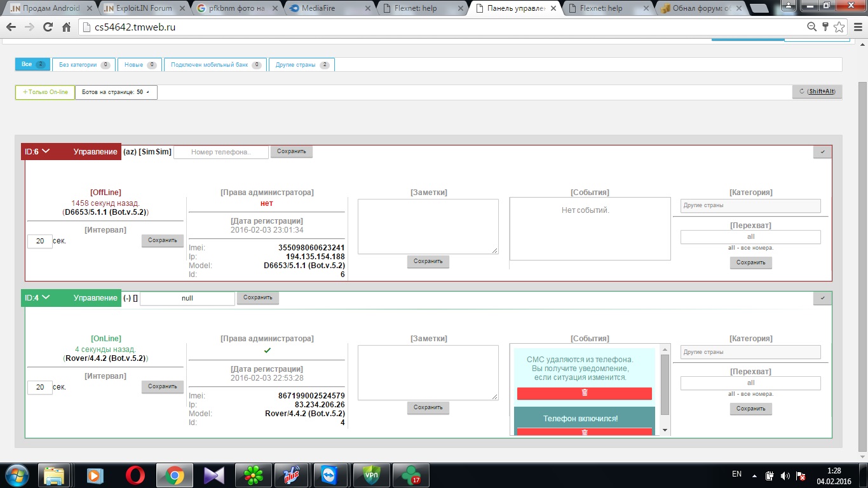Save the Заметки notes for ID:4
Viewport: 868px width, 488px height.
coord(428,408)
